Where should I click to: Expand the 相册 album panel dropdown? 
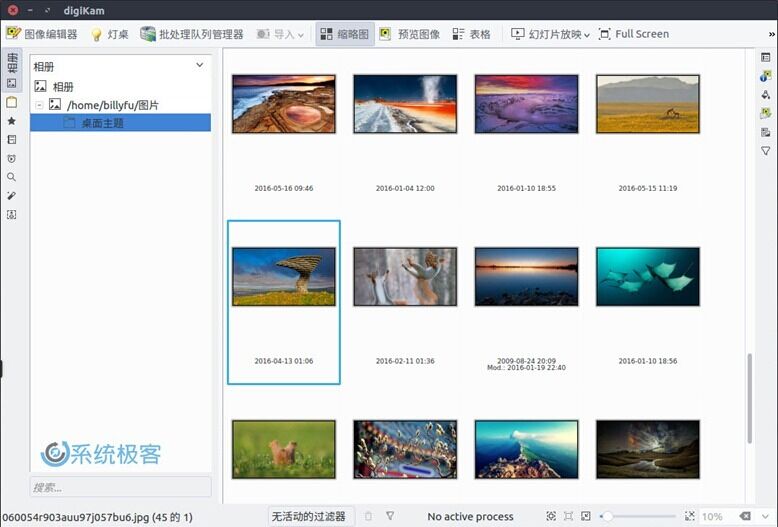tap(199, 66)
